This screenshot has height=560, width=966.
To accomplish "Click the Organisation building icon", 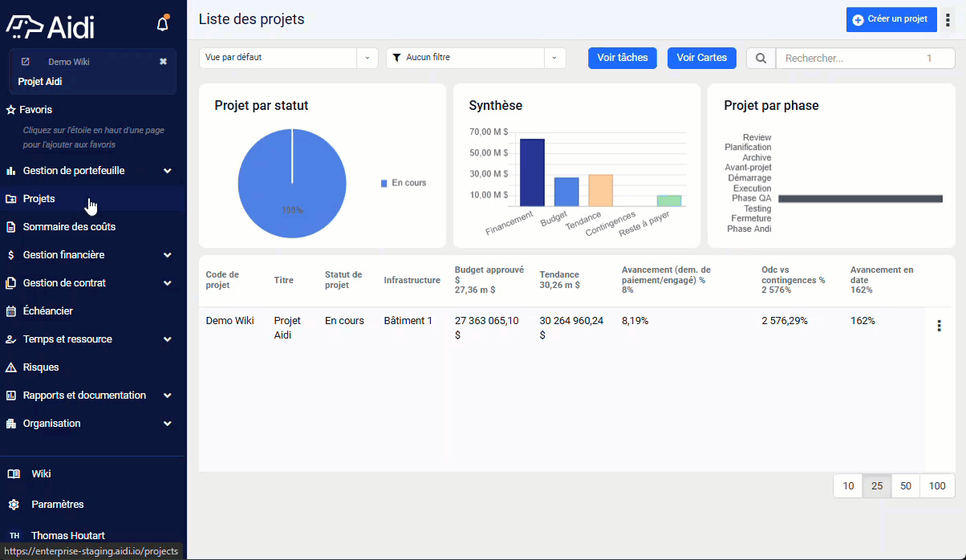I will 11,424.
